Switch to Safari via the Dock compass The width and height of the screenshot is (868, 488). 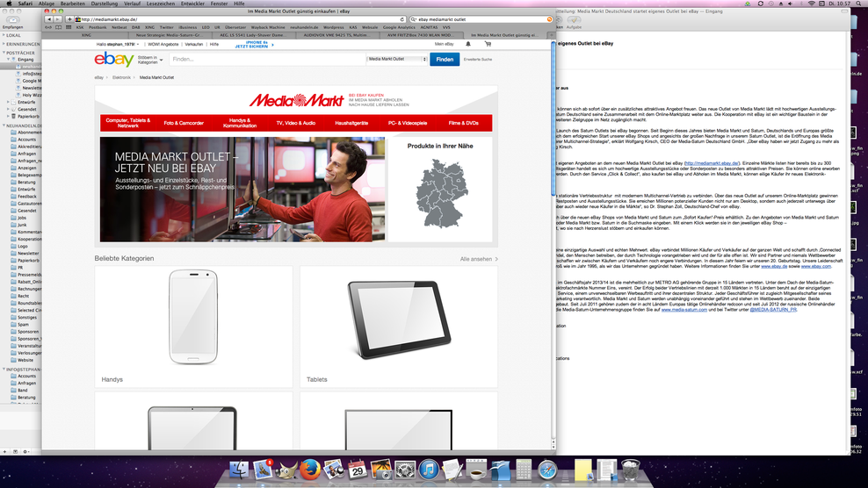[x=547, y=470]
